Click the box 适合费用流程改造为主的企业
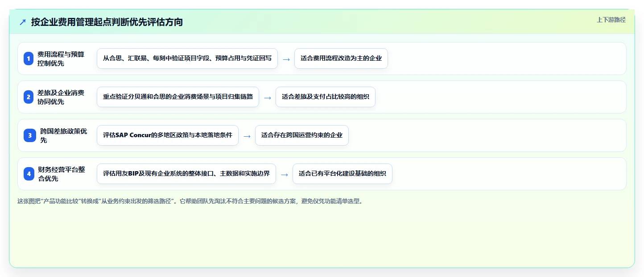 [341, 59]
